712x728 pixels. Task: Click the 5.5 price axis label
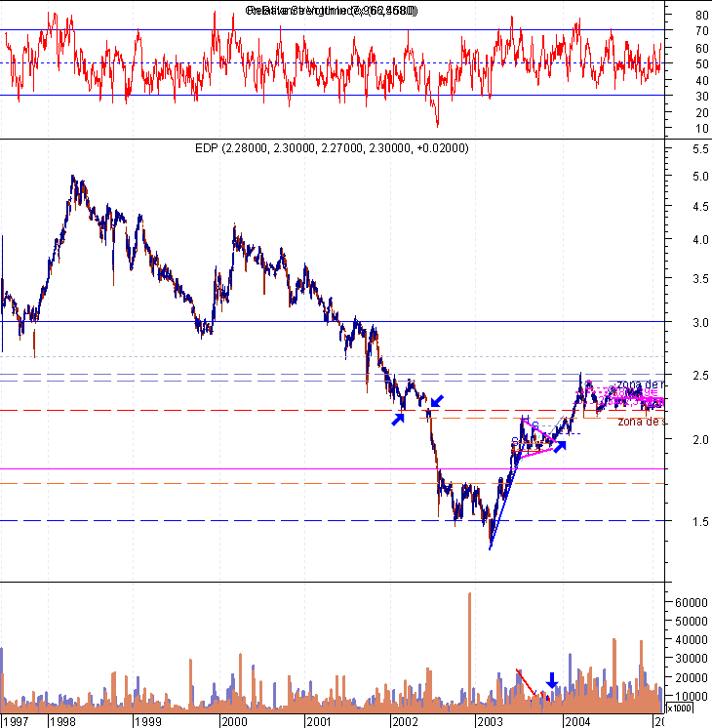point(700,149)
